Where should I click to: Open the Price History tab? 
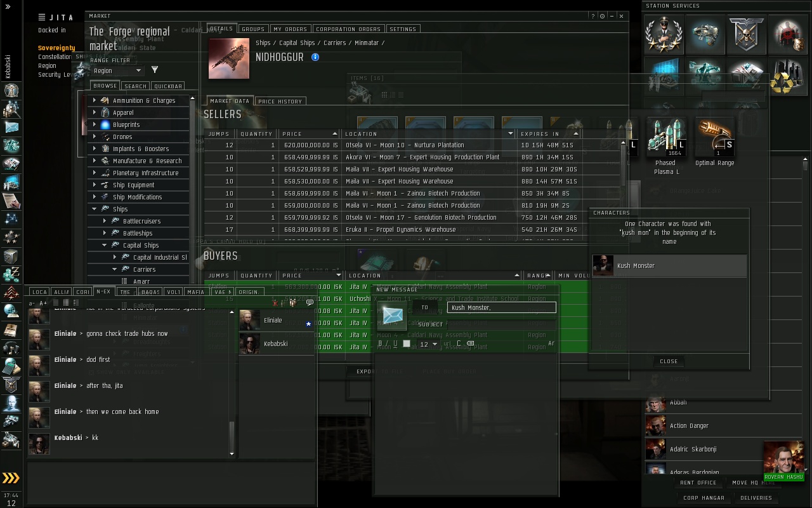click(x=280, y=101)
